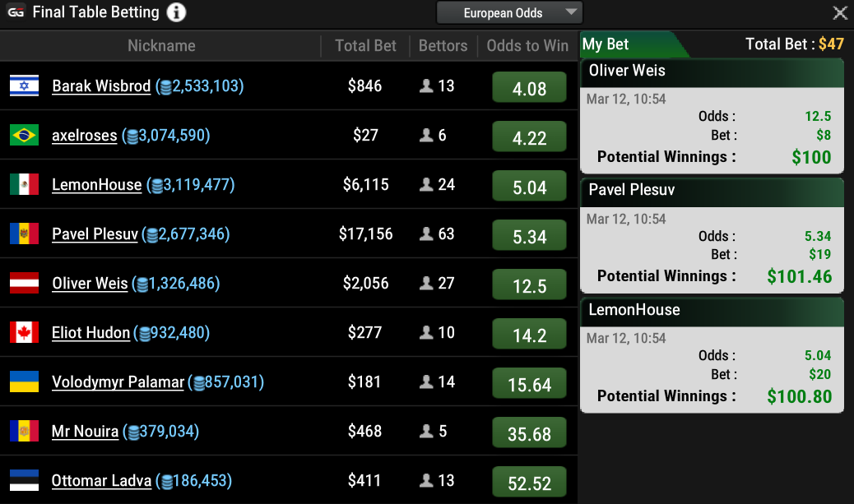Open Ottomar Ladva player link
This screenshot has width=854, height=504.
101,481
